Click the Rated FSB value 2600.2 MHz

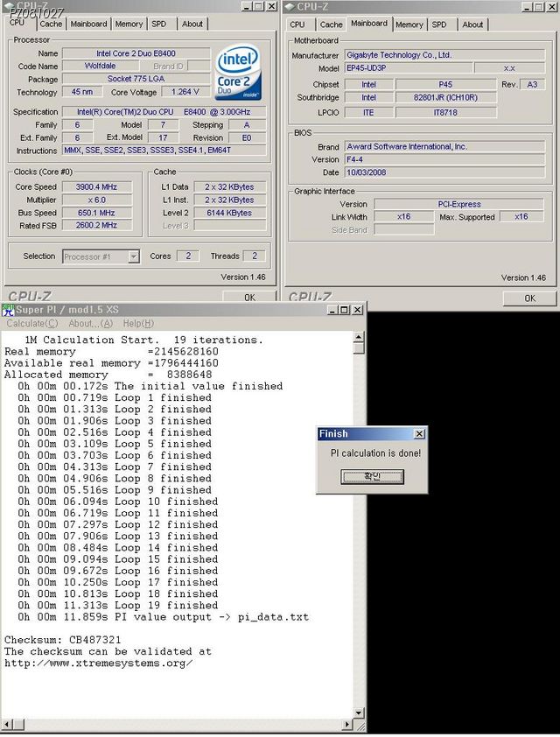(x=97, y=226)
